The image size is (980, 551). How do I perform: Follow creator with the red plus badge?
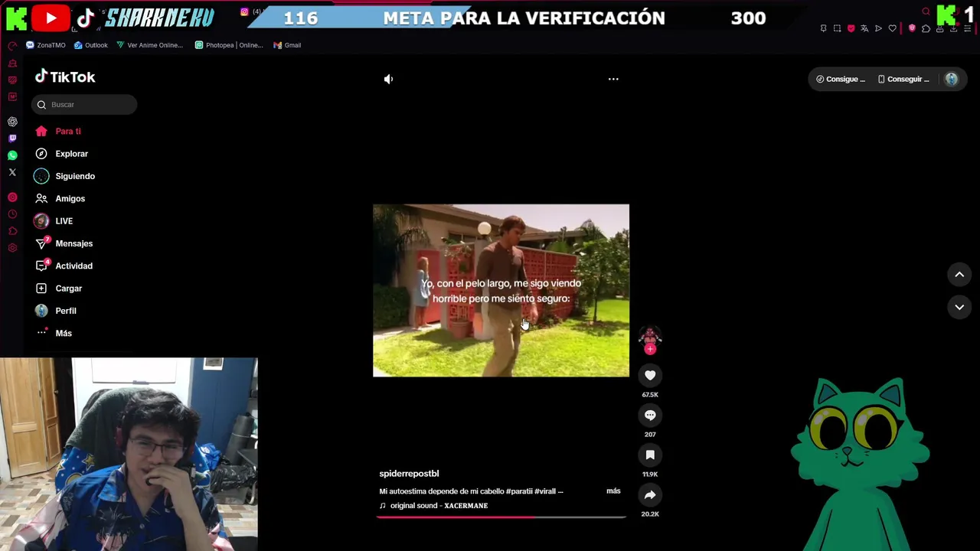point(650,349)
